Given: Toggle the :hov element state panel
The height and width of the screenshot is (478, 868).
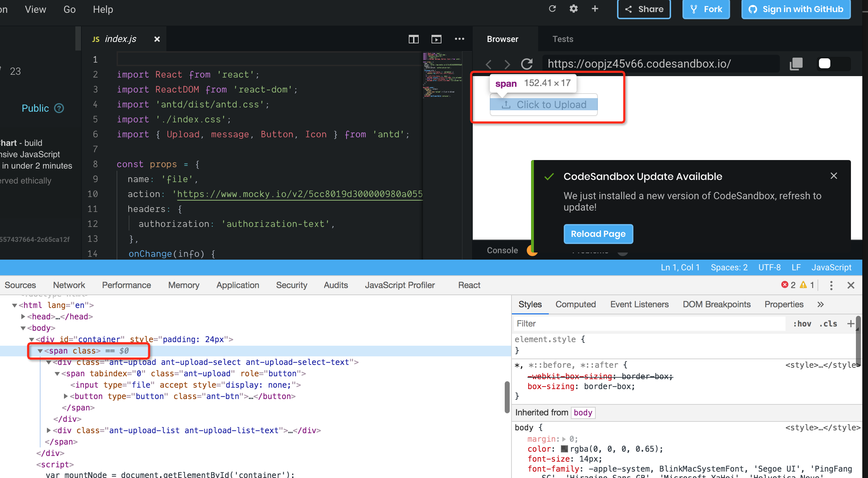Looking at the screenshot, I should point(802,324).
